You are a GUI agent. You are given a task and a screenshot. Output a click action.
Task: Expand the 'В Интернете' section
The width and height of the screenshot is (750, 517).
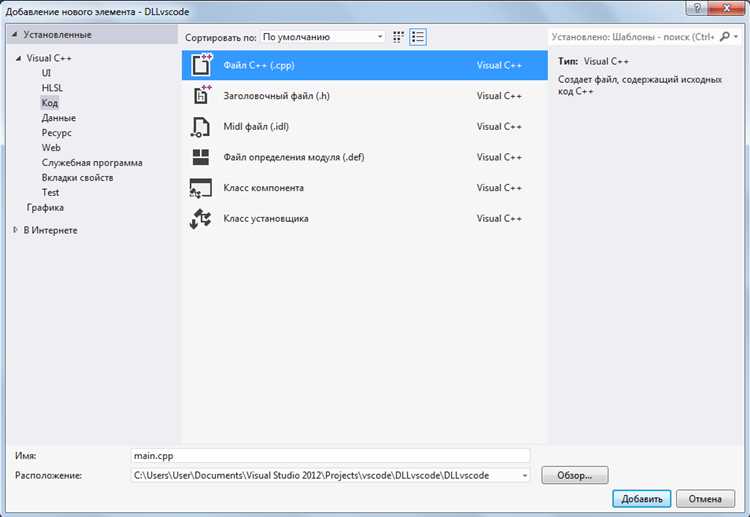tap(15, 230)
